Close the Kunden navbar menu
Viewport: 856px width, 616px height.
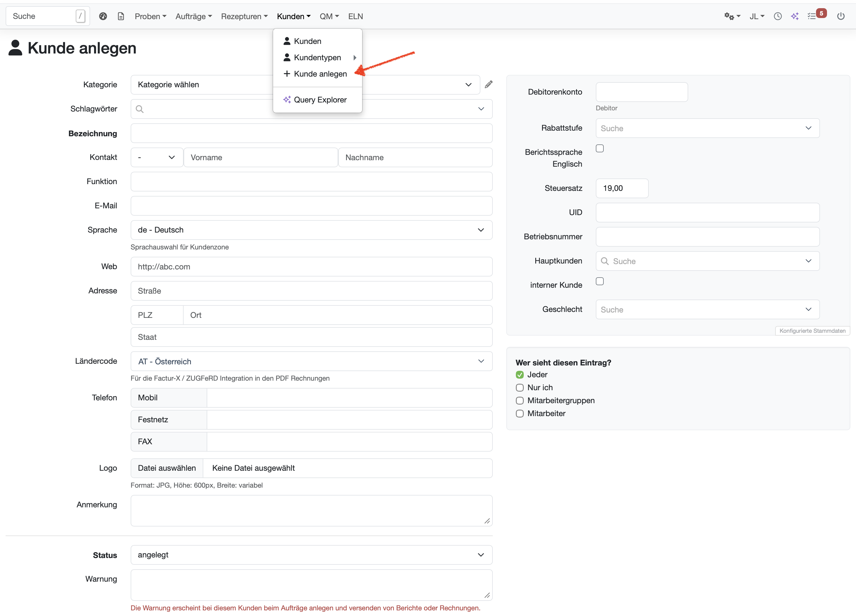294,16
